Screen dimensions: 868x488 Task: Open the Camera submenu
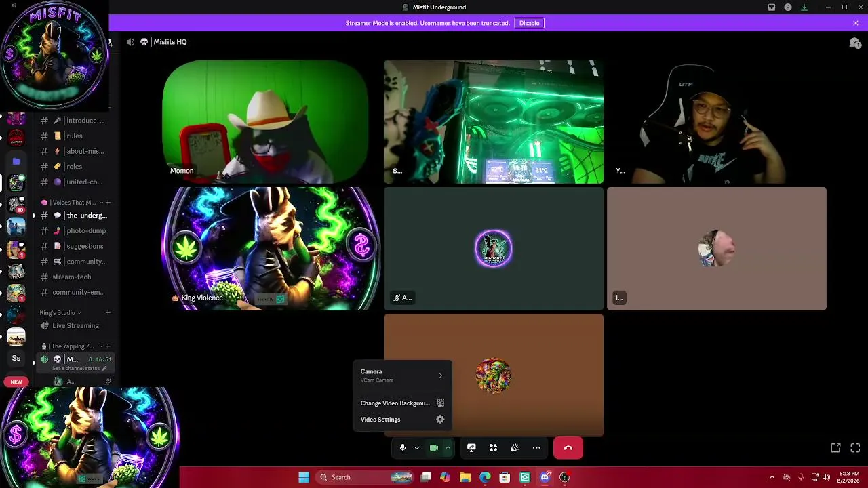coord(402,375)
